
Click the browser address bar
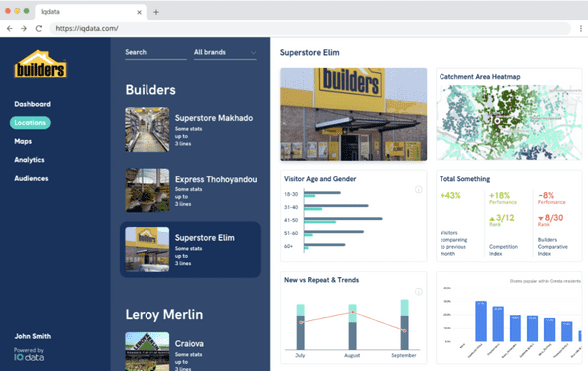[x=310, y=29]
